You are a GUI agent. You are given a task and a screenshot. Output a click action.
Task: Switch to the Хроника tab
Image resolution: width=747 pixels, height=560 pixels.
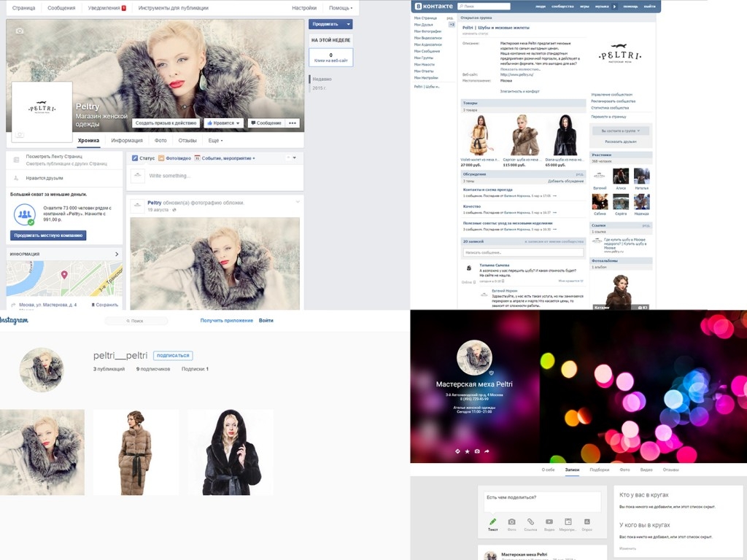(x=88, y=141)
